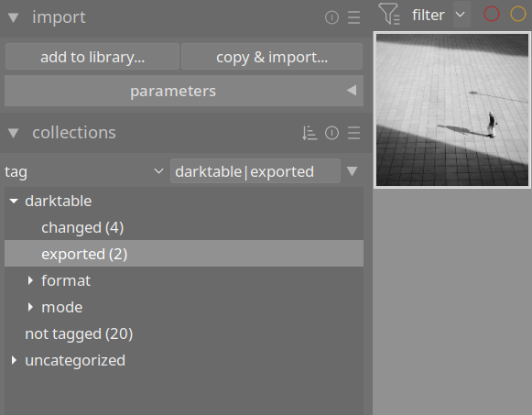Click the copy & import button
Image resolution: width=532 pixels, height=415 pixels.
point(272,57)
